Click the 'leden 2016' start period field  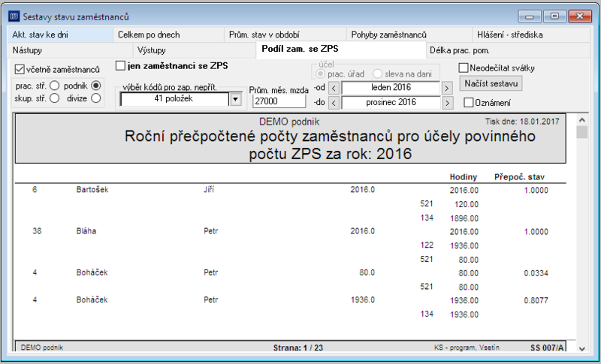coord(391,88)
